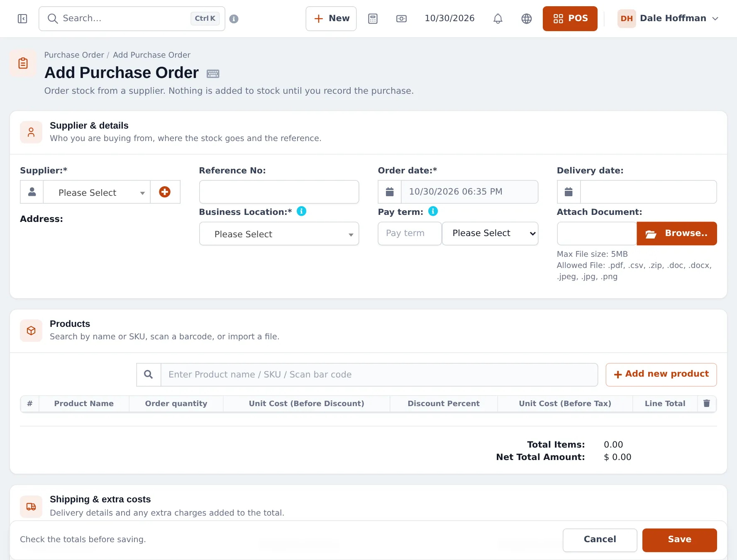Click the Delivery date calendar icon
The image size is (737, 560).
click(569, 192)
